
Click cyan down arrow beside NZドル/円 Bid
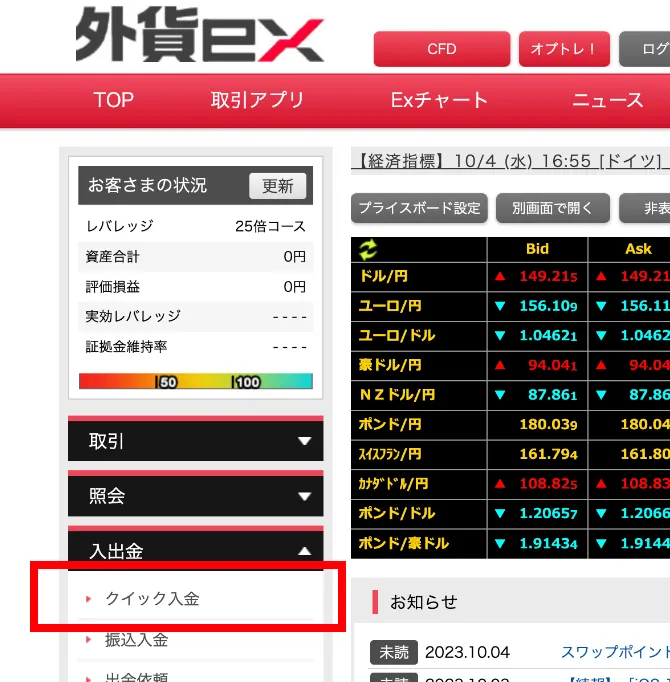500,395
